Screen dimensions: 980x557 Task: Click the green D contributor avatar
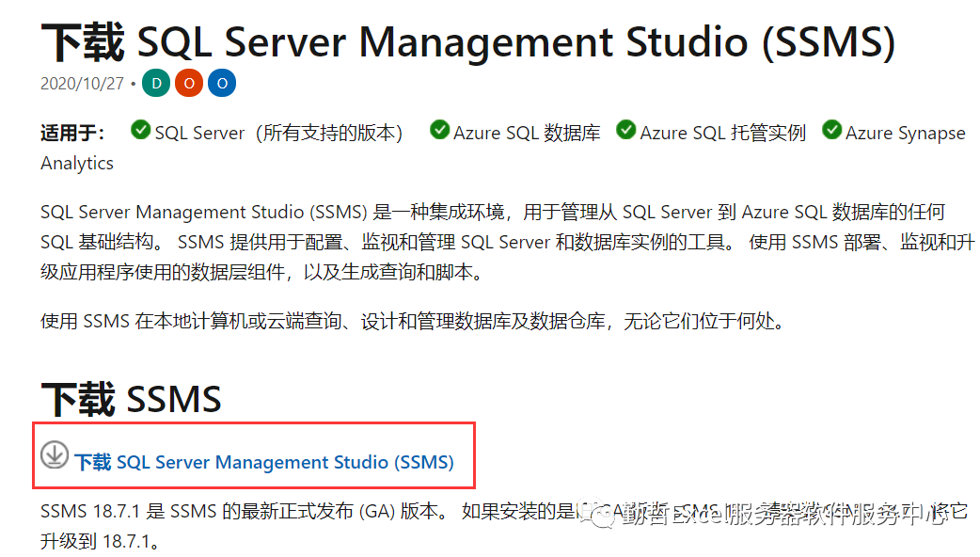coord(156,83)
